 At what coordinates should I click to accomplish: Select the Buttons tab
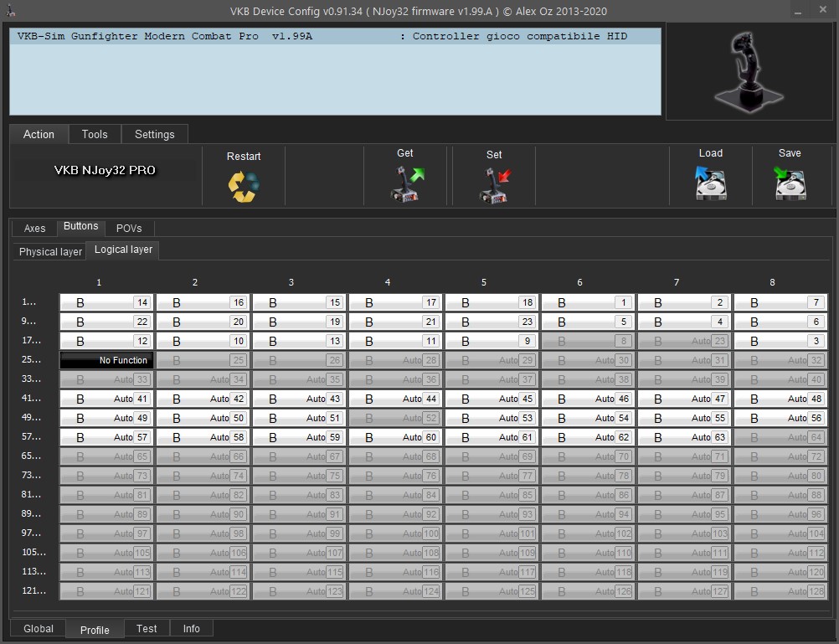[80, 226]
